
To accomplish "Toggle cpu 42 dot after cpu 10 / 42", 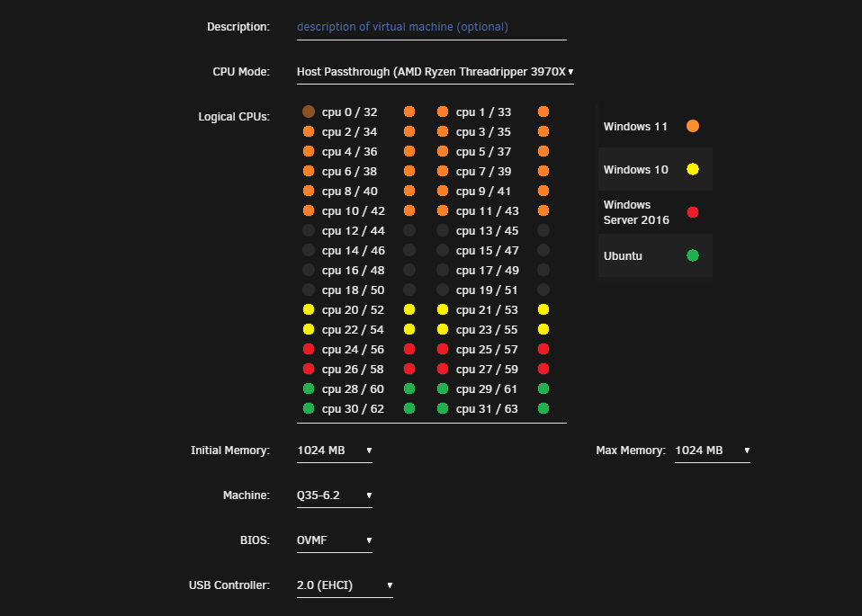I will click(409, 211).
